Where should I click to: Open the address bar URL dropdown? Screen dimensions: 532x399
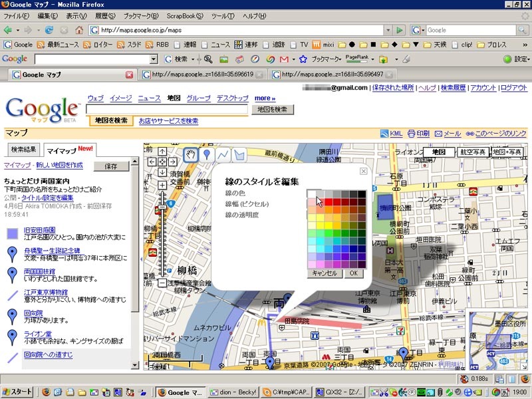388,30
